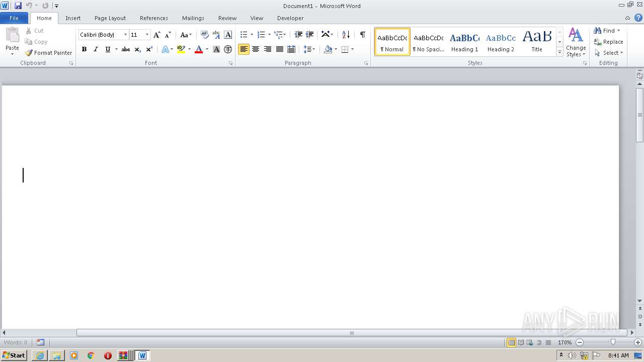Open the Select dropdown in Editing
644x362 pixels.
point(609,53)
